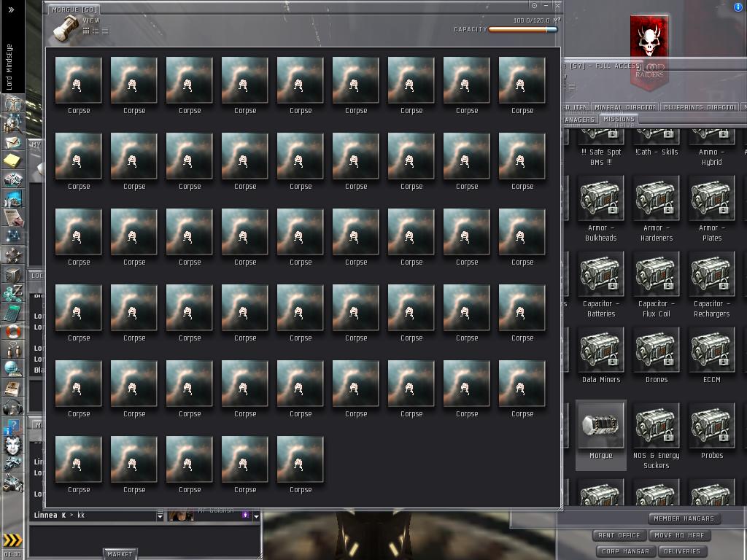Open the Character Sheet from the sidebar
This screenshot has height=560, width=747.
click(x=13, y=104)
